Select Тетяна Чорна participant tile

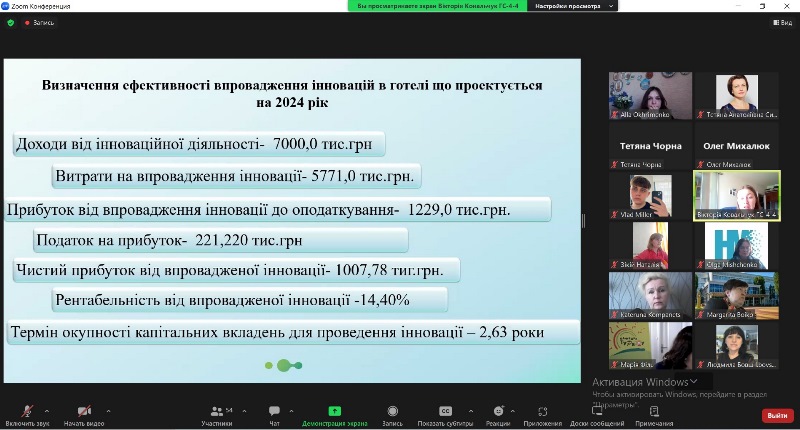[x=651, y=145]
